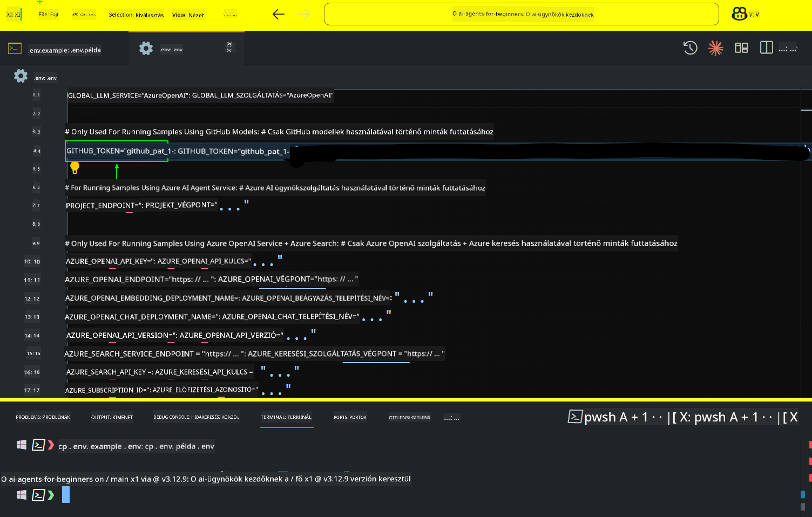Click the AZURE_SUBSCRIPTION_ID line
This screenshot has width=812, height=517.
pos(178,389)
